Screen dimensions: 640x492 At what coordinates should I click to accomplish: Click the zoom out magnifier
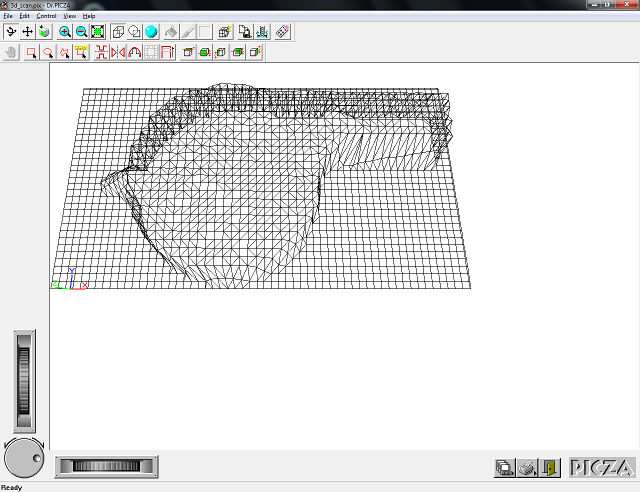pyautogui.click(x=81, y=32)
